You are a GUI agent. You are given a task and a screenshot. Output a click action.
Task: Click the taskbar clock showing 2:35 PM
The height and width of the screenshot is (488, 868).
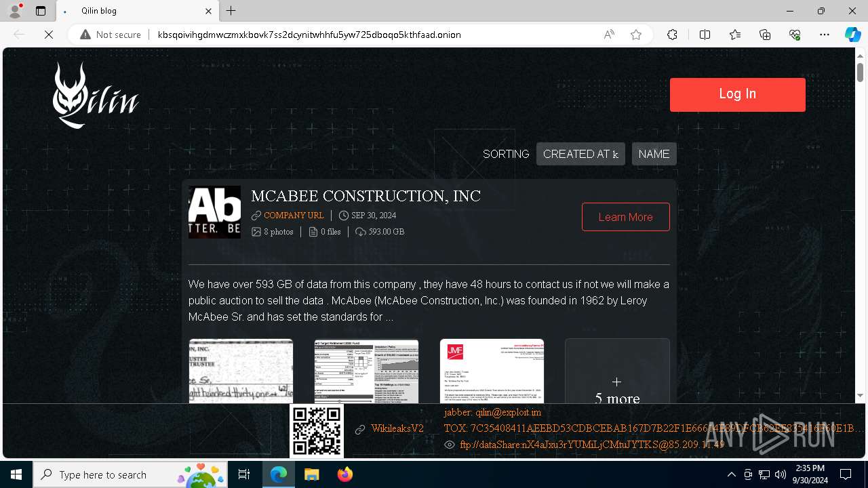[810, 474]
